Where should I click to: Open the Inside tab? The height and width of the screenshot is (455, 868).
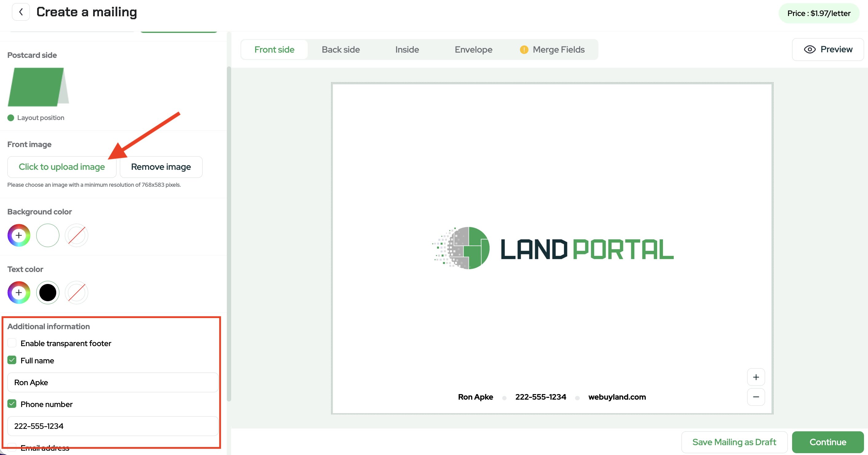[407, 50]
